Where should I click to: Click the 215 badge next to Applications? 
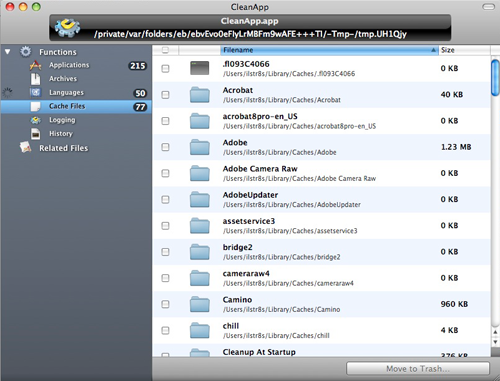click(x=138, y=66)
